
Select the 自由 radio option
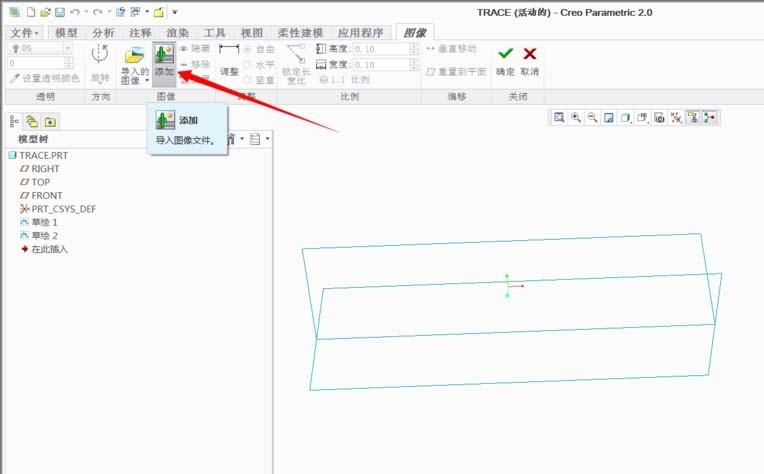tap(248, 49)
